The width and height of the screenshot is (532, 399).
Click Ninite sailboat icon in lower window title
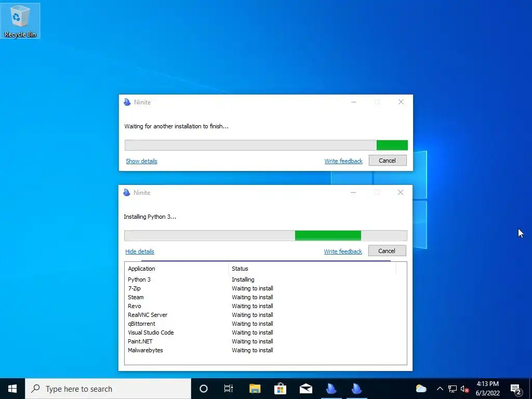[127, 192]
